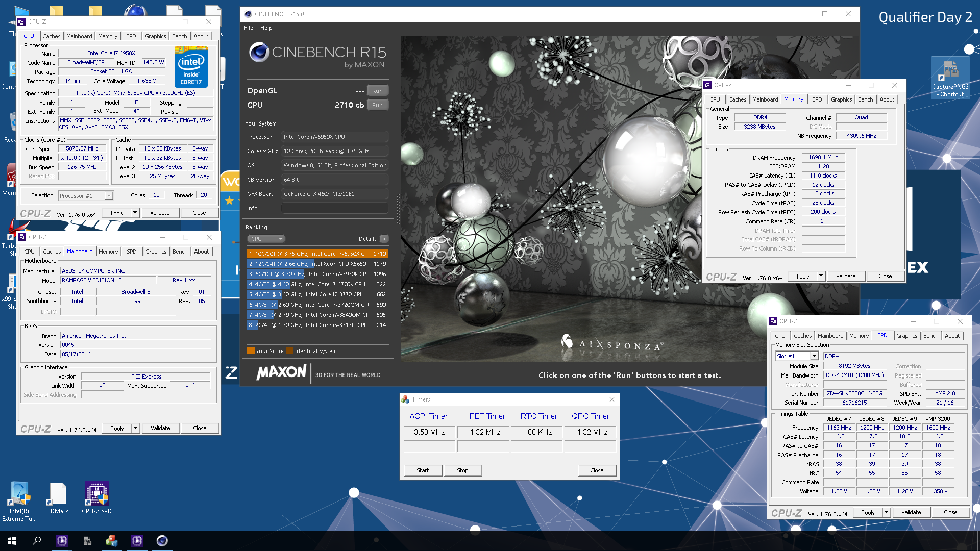Screen dimensions: 980x551
Task: Click CPU-Z taskbar icon beside the search icon
Action: (x=62, y=540)
